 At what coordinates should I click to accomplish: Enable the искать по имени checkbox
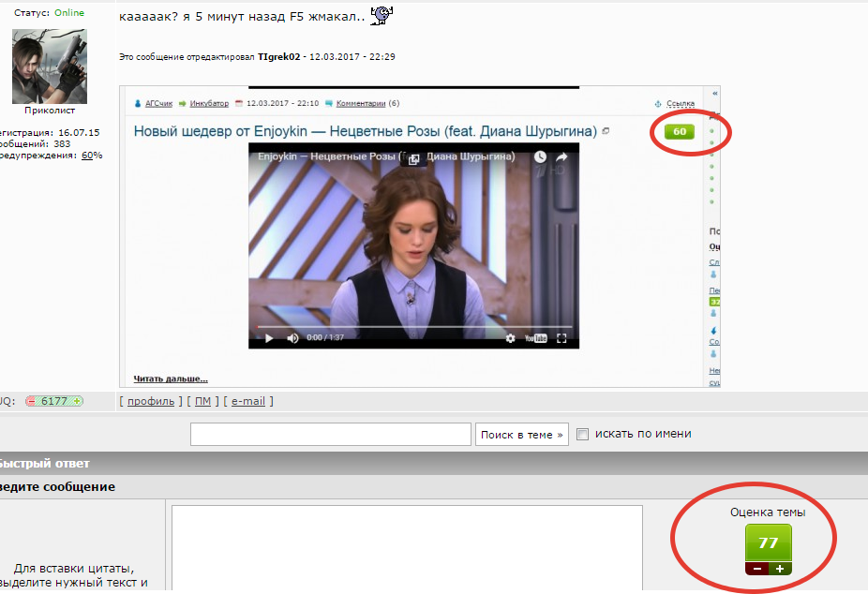(582, 434)
